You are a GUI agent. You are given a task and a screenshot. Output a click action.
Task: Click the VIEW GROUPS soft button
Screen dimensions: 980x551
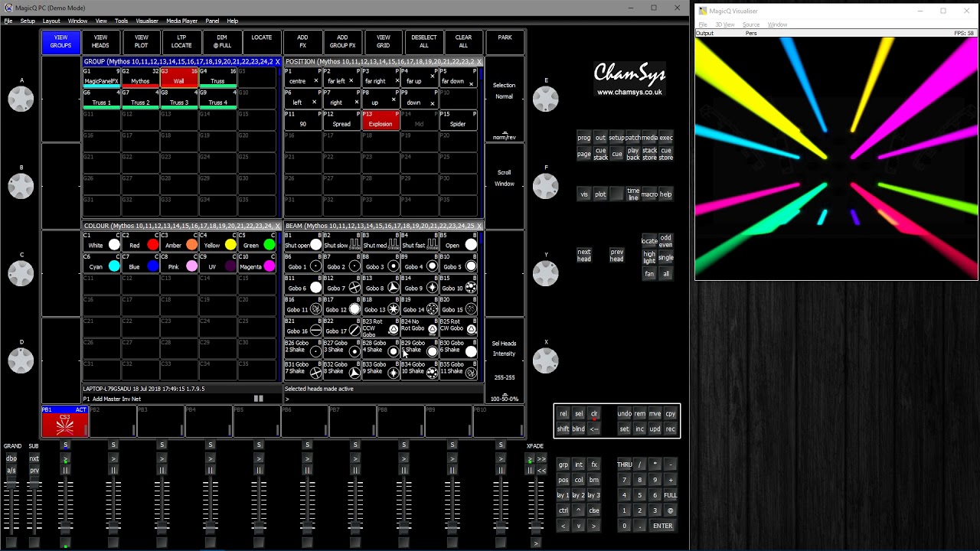[x=60, y=41]
